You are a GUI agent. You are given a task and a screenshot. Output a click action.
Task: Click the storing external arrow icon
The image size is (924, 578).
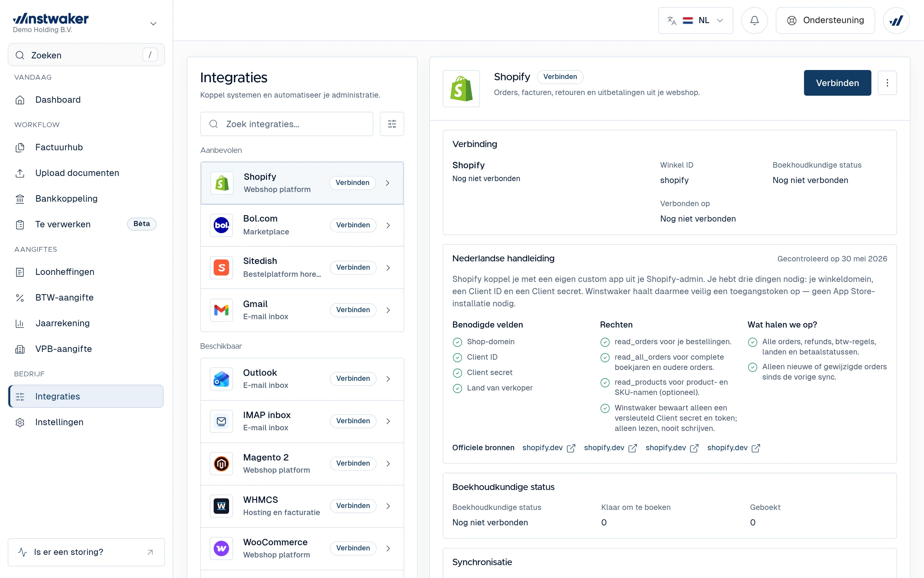[150, 552]
